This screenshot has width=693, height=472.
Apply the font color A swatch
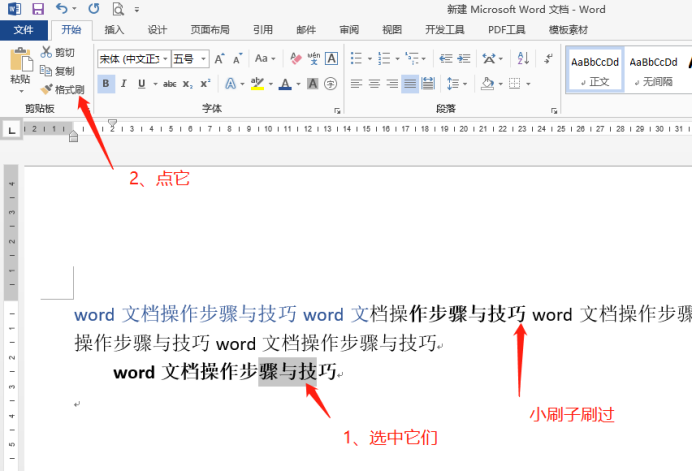285,84
